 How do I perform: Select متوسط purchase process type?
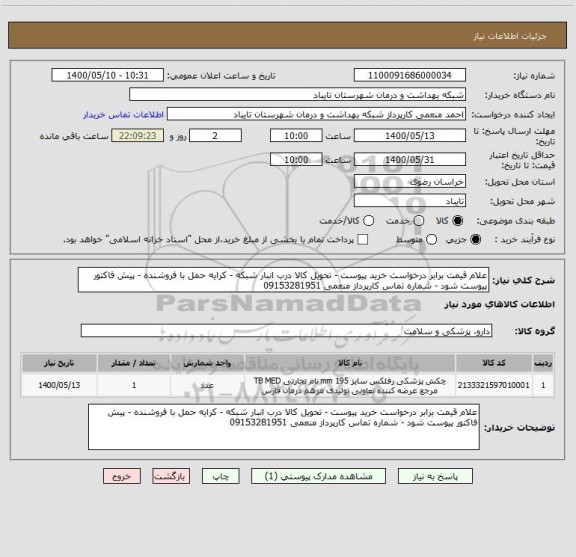[x=431, y=240]
